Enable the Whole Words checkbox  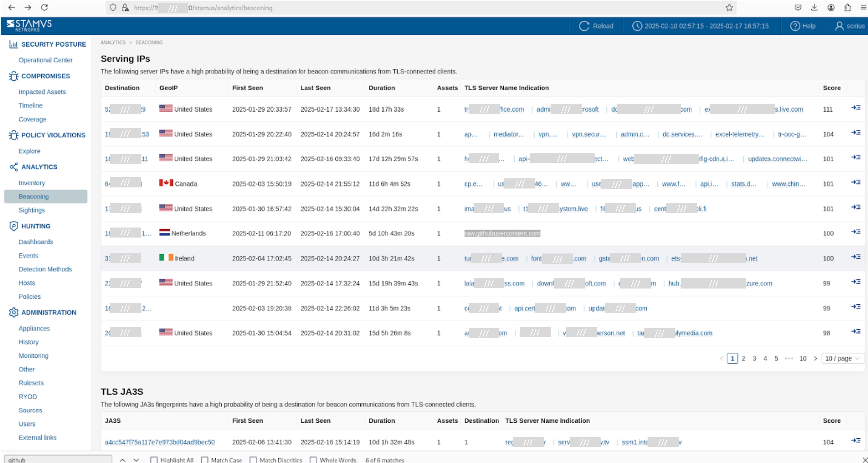(314, 460)
